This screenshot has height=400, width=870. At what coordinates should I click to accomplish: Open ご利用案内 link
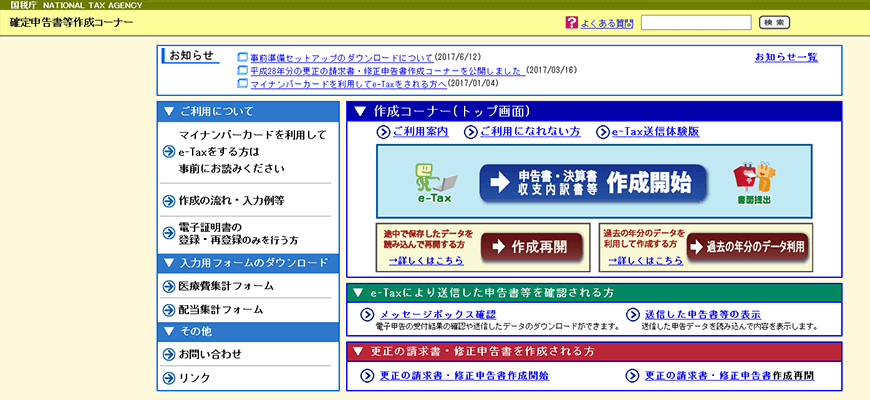(x=420, y=131)
